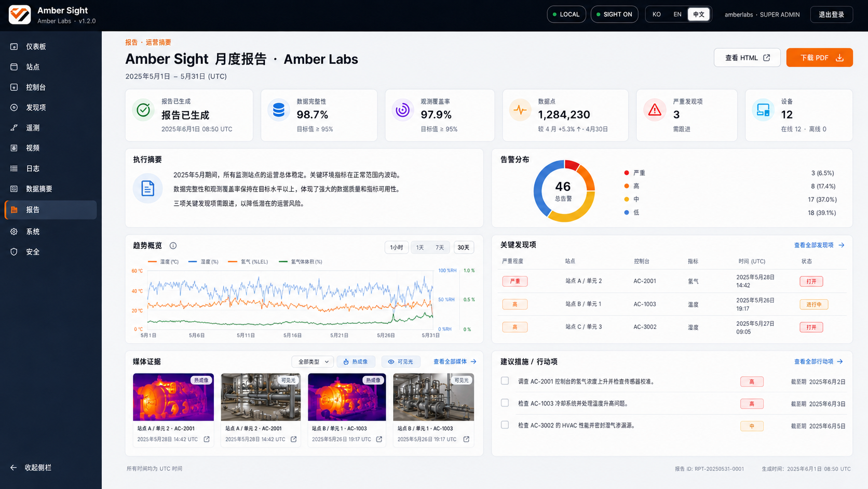
Task: Open first 站点 A thermal image thumbnail
Action: (x=173, y=397)
